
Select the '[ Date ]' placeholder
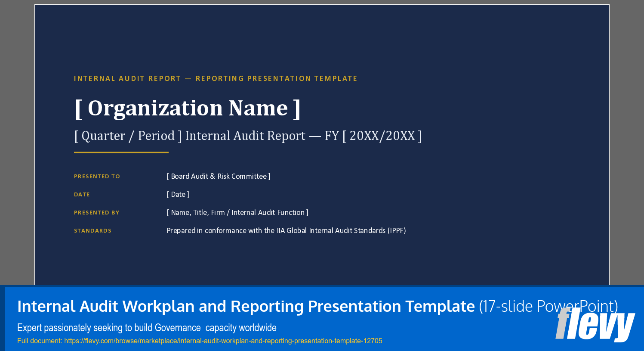point(178,194)
